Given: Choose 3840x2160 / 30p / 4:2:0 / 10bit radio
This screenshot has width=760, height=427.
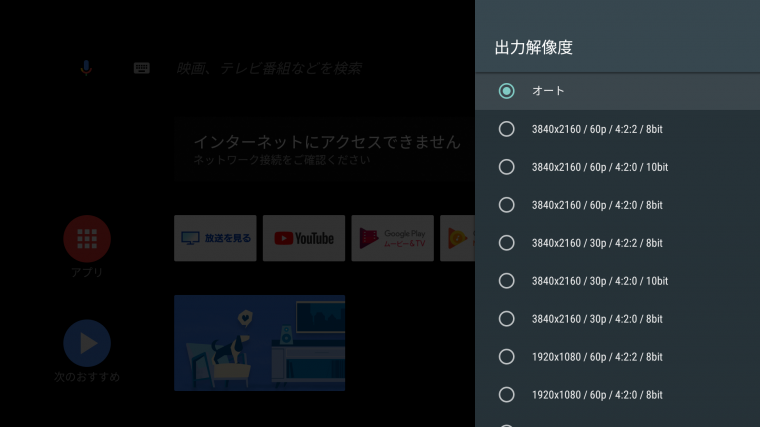Looking at the screenshot, I should [x=507, y=281].
